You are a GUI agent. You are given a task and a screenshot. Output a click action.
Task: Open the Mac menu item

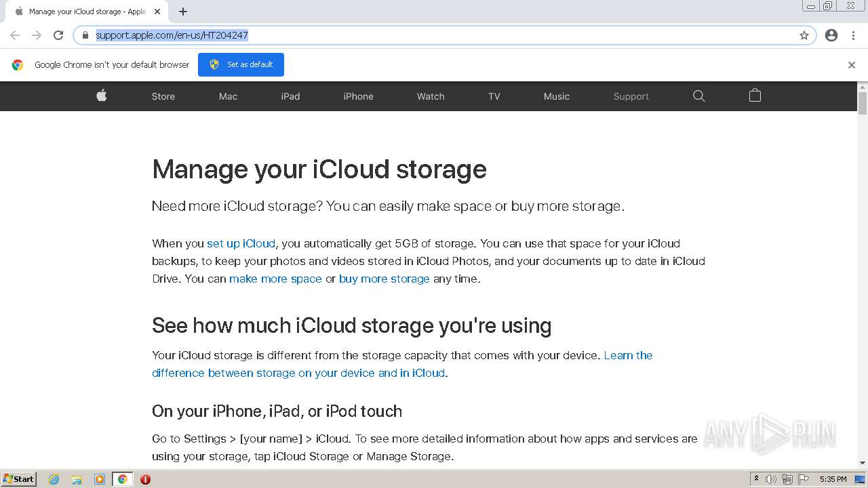(228, 96)
